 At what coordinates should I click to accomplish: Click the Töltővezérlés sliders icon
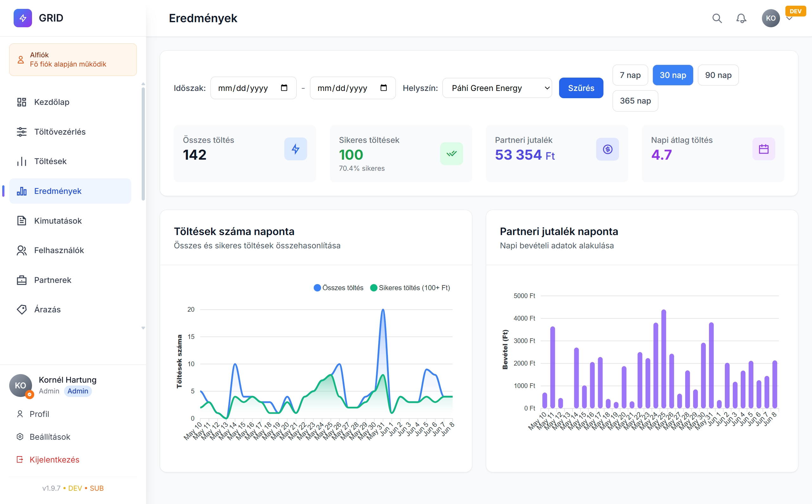(x=22, y=132)
